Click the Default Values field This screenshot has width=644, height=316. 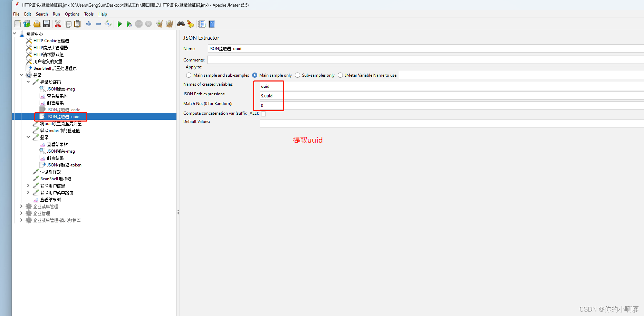coord(452,123)
